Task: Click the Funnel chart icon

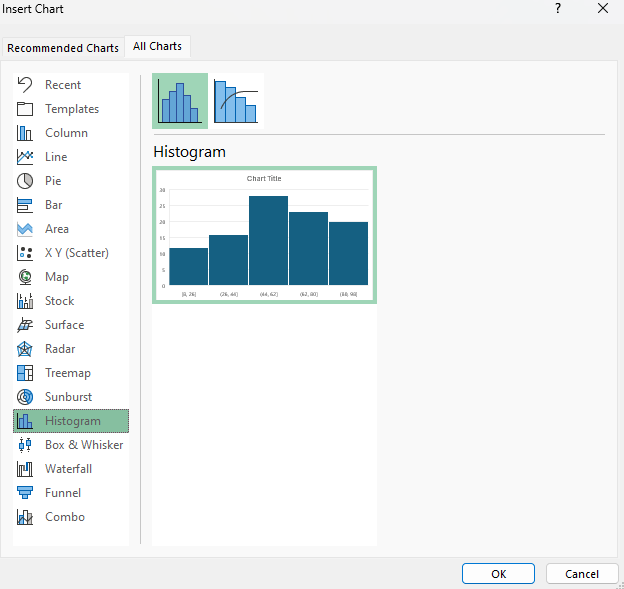Action: 25,493
